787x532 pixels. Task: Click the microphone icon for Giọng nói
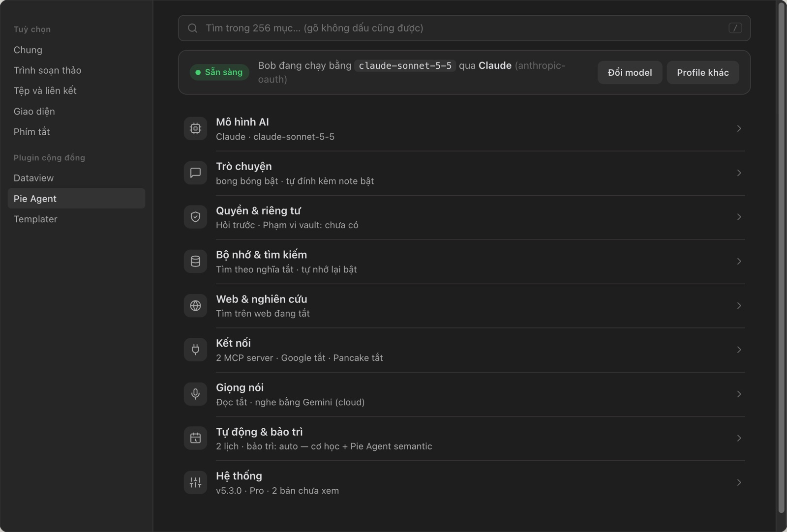coord(195,394)
